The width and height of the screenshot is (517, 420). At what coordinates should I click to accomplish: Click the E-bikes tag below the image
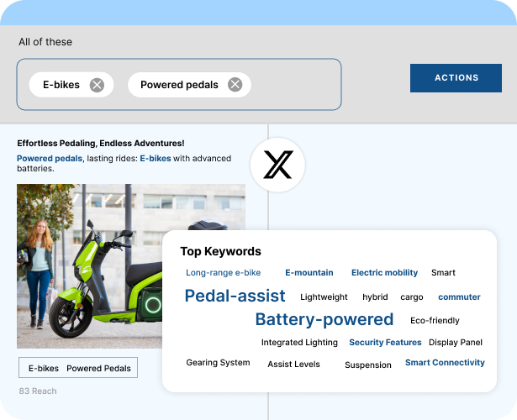pos(44,368)
